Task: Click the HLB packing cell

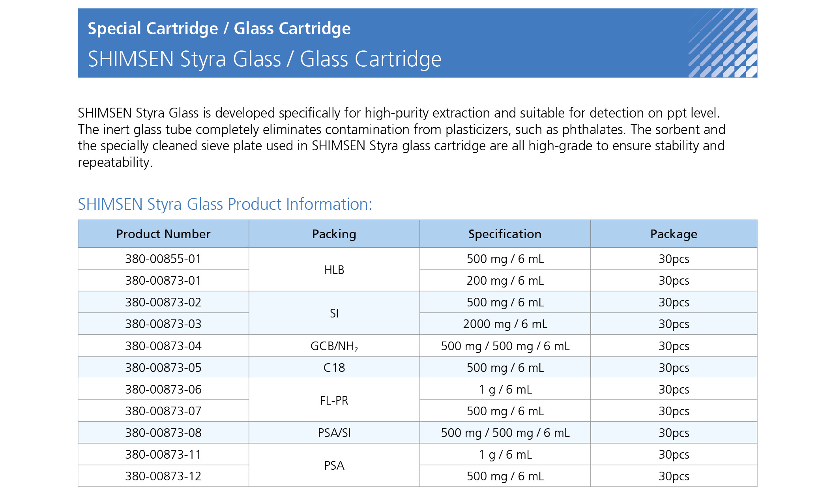Action: [334, 270]
